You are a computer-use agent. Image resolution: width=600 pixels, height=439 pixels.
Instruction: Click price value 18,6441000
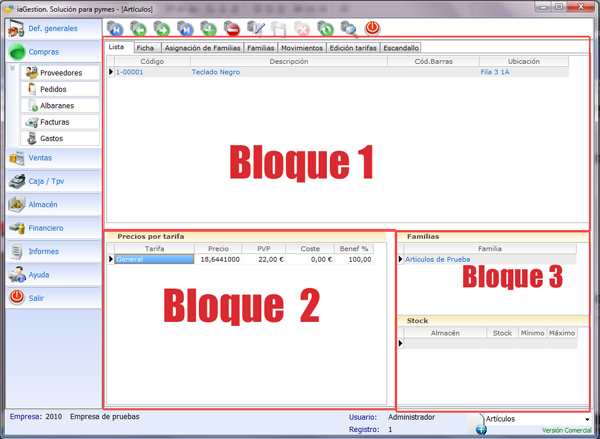(220, 259)
